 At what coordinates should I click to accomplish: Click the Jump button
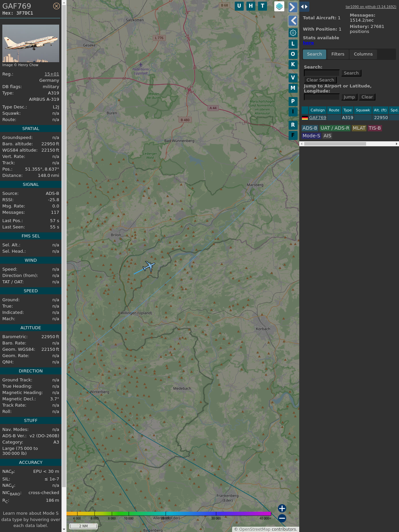[x=349, y=97]
